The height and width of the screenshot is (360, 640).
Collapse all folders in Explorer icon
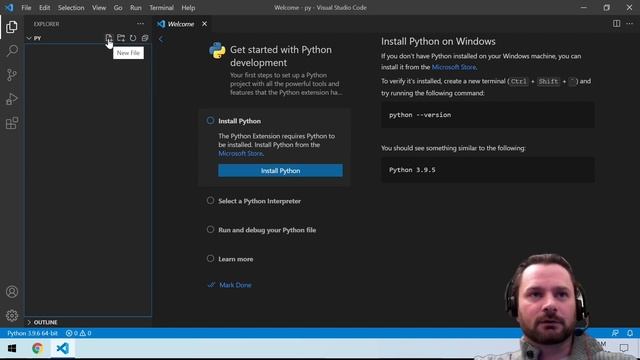145,38
